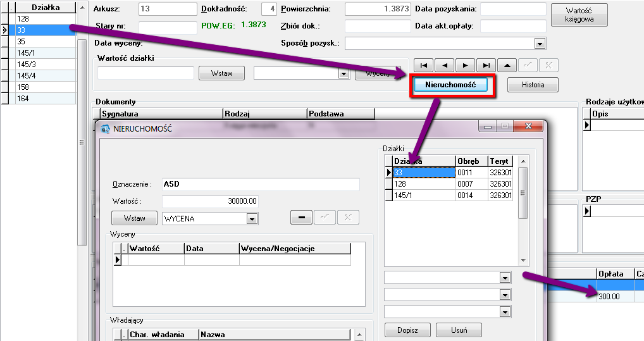Click scroll-down arrow of Działki table scrollbar
The image size is (644, 341).
click(523, 261)
